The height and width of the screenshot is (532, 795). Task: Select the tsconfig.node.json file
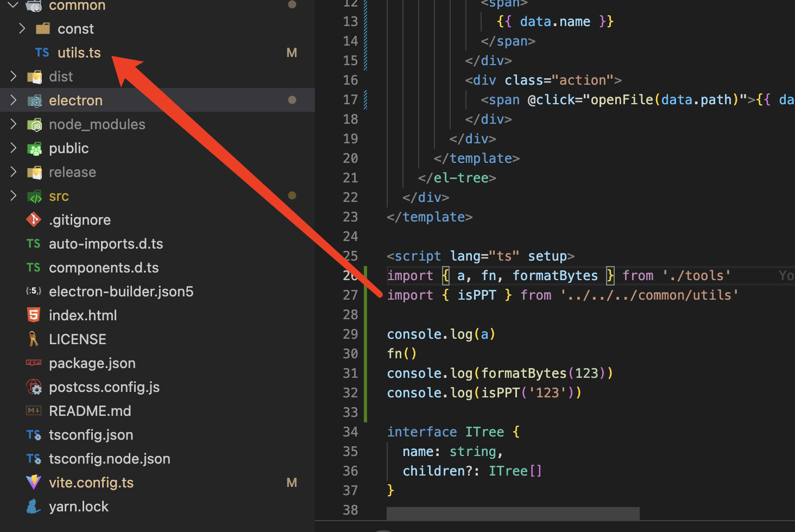[x=110, y=458]
